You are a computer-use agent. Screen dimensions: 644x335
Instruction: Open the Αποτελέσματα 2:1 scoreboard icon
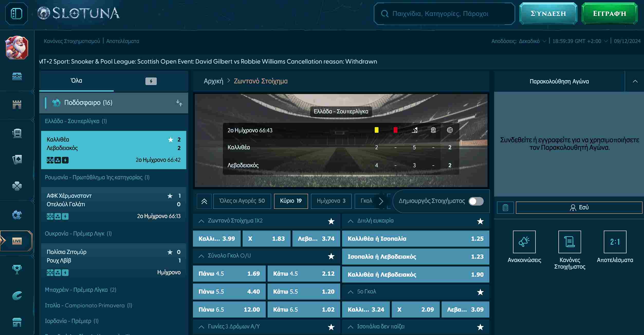tap(615, 242)
